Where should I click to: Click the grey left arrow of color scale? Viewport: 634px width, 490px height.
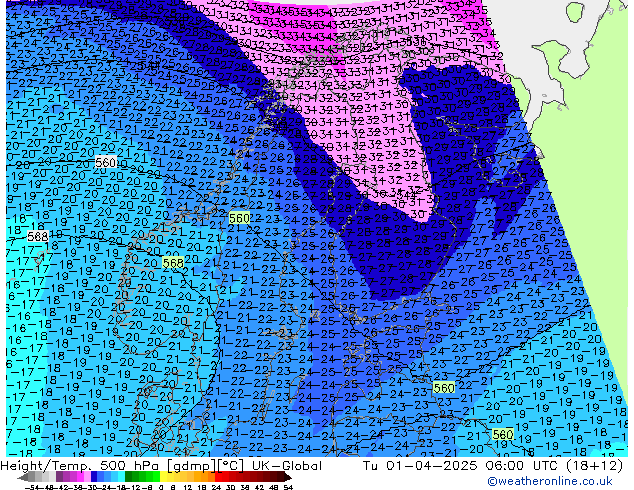tap(23, 478)
